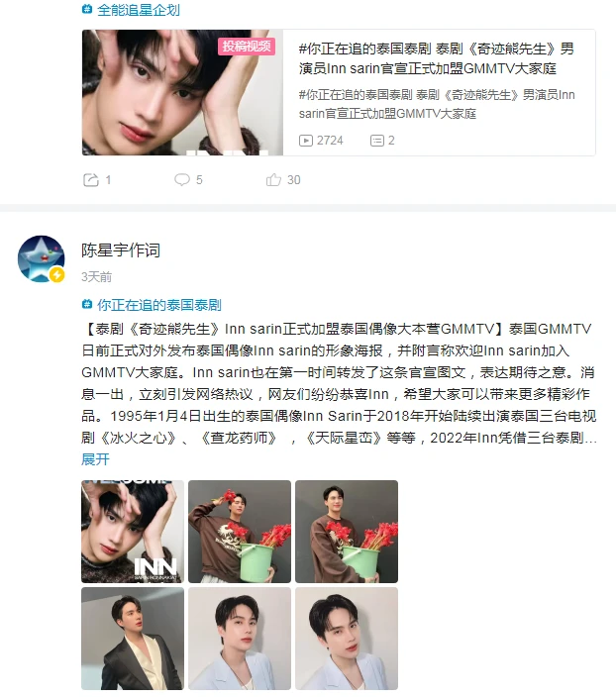Click the video play count icon
616x698 pixels.
click(306, 141)
